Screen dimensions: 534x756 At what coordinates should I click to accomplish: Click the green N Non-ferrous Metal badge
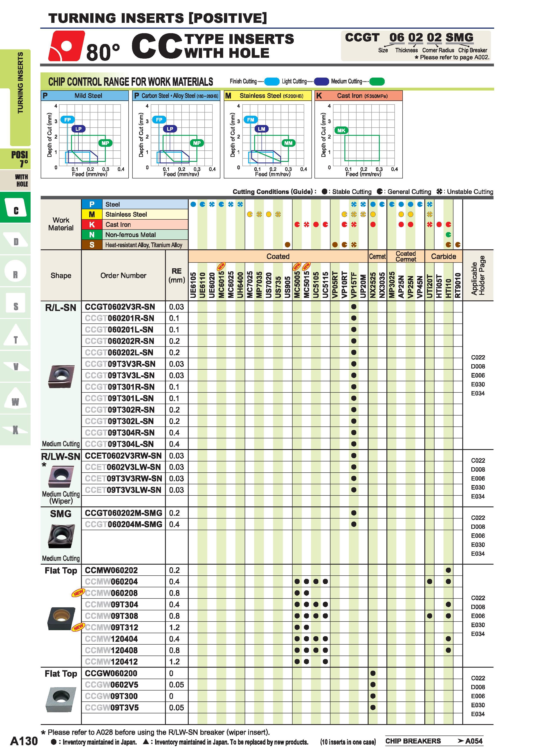tap(92, 235)
